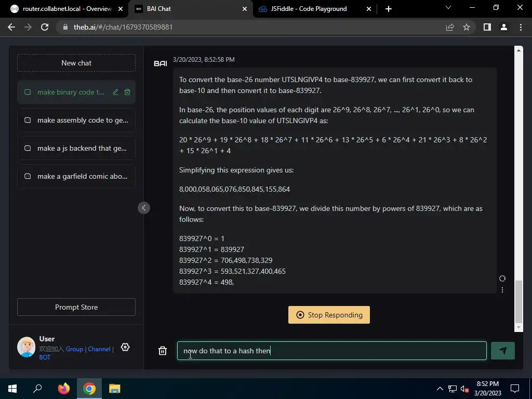Image resolution: width=532 pixels, height=399 pixels.
Task: Open the browser side panel icon
Action: pyautogui.click(x=487, y=27)
